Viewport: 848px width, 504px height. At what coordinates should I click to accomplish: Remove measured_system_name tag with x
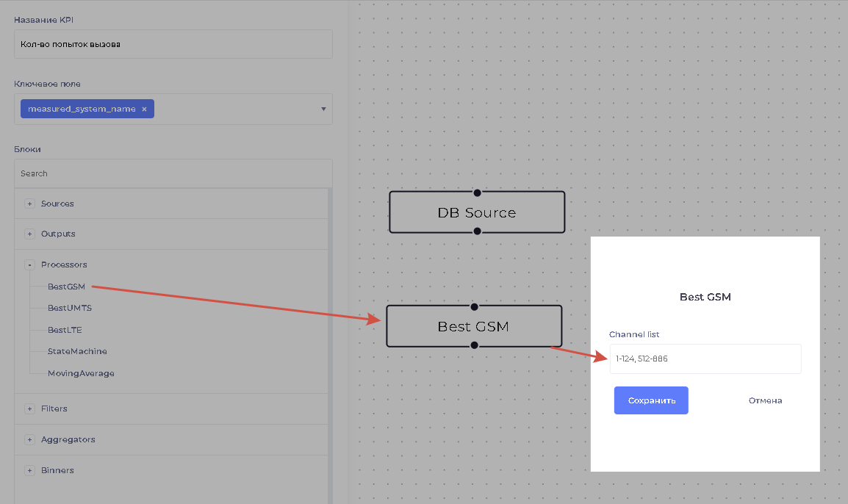pos(144,109)
